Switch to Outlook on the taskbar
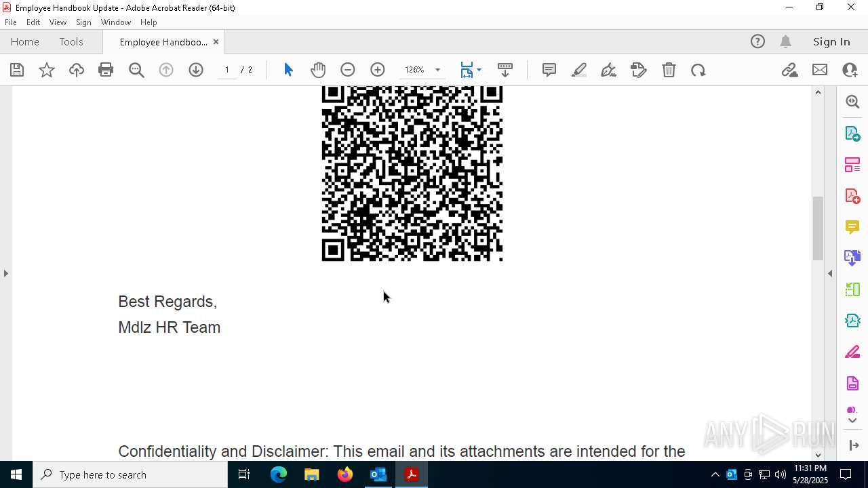 [x=378, y=474]
